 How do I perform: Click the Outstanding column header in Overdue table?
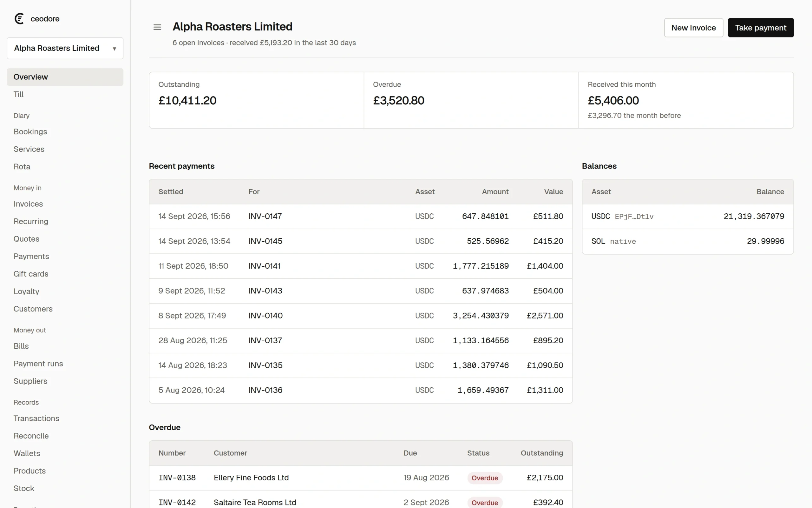pos(541,453)
